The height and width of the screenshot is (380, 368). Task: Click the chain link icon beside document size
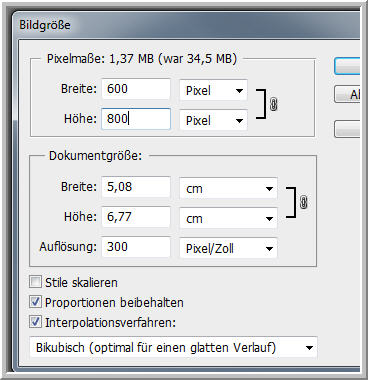click(303, 202)
